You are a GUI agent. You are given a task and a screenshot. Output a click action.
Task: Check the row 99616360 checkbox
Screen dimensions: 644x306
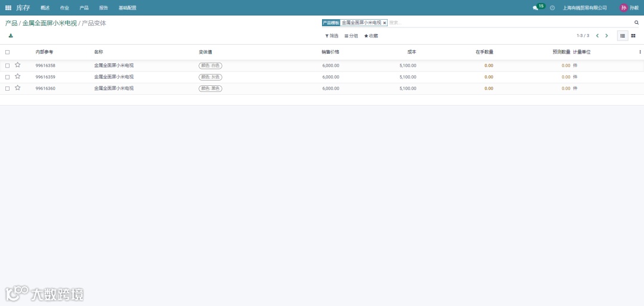point(7,89)
